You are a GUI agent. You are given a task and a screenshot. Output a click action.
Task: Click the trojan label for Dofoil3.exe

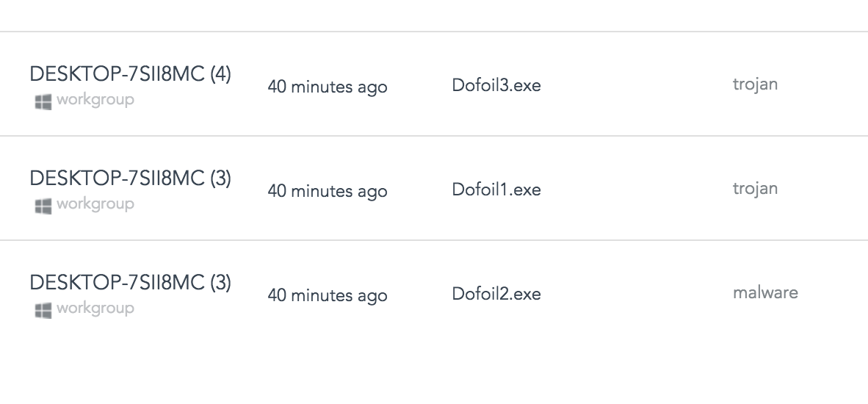pos(755,84)
